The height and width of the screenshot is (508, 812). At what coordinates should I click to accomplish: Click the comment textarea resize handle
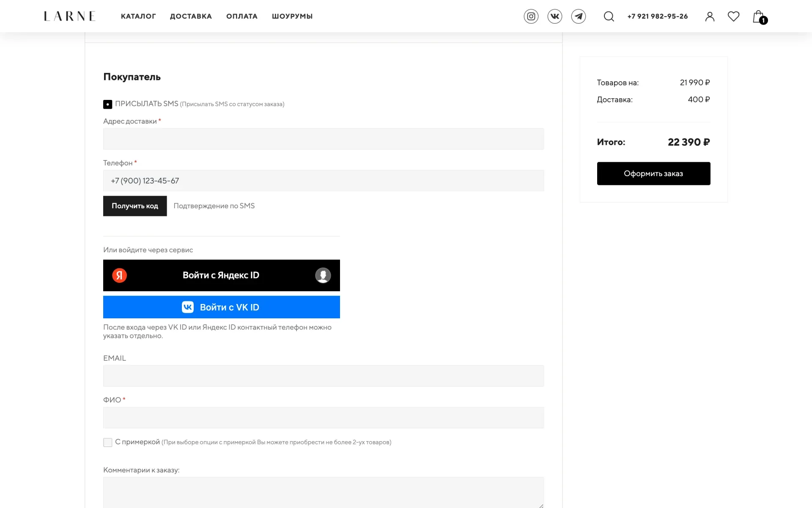[541, 505]
